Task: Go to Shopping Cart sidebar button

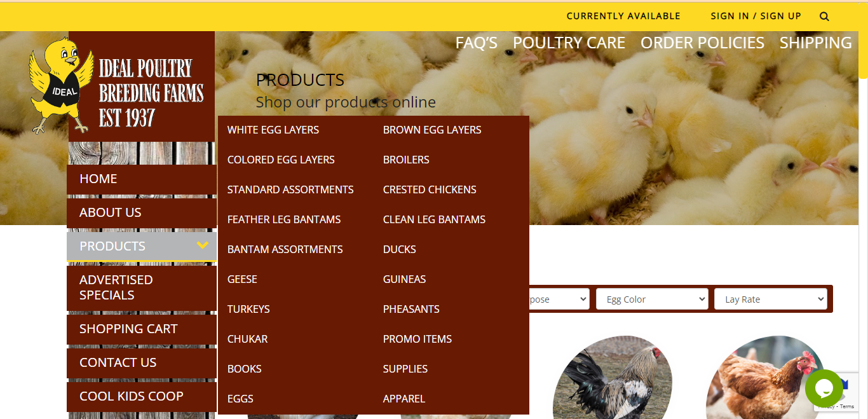Action: [x=142, y=329]
